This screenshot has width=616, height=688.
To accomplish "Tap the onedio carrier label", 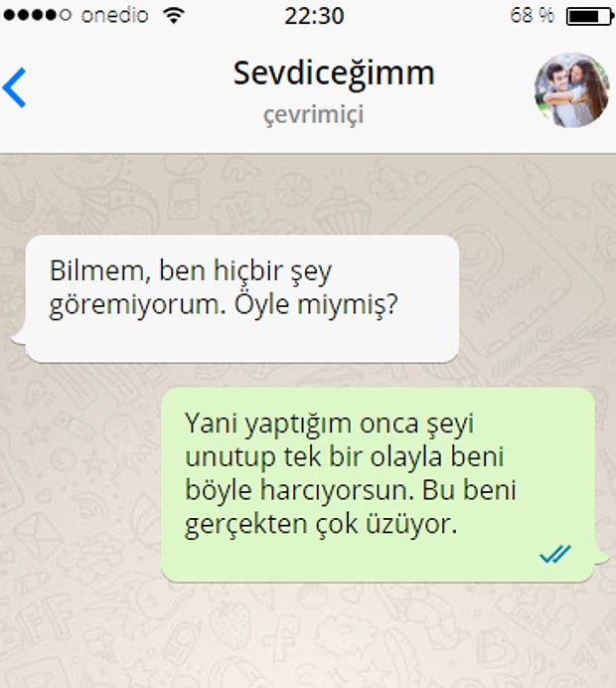I will pos(115,16).
